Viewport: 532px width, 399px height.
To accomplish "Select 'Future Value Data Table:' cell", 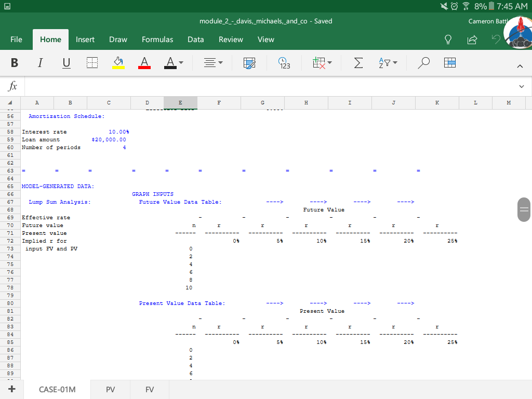I will (180, 202).
